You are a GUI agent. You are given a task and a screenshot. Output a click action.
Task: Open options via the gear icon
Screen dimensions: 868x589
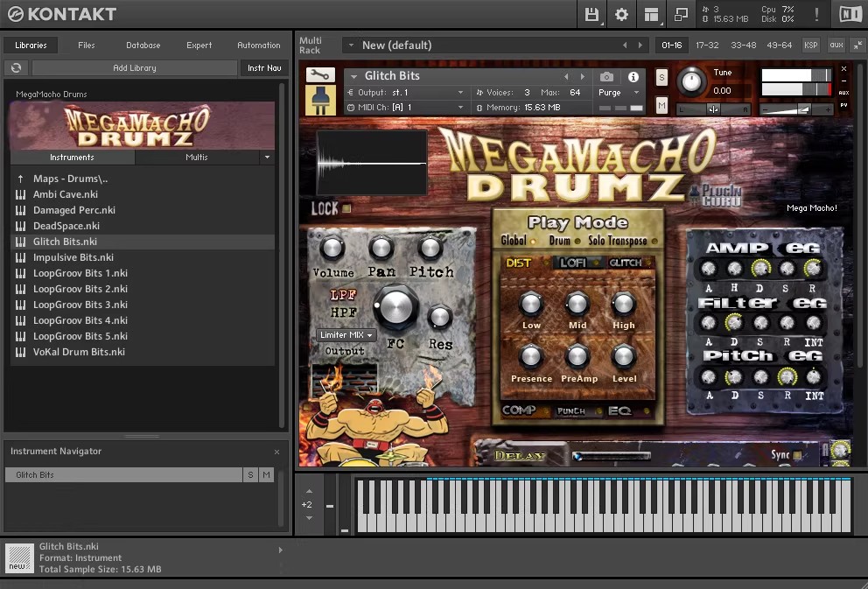[x=621, y=14]
